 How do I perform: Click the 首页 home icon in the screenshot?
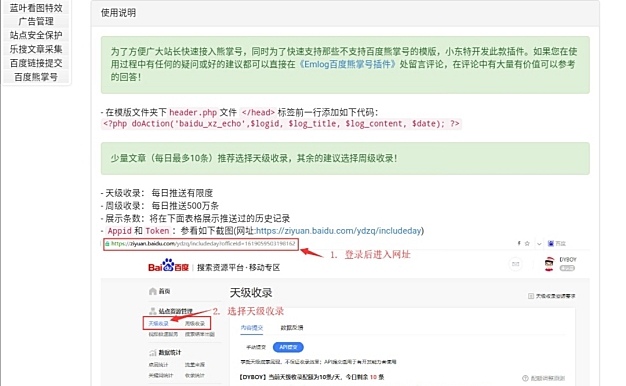[x=153, y=291]
